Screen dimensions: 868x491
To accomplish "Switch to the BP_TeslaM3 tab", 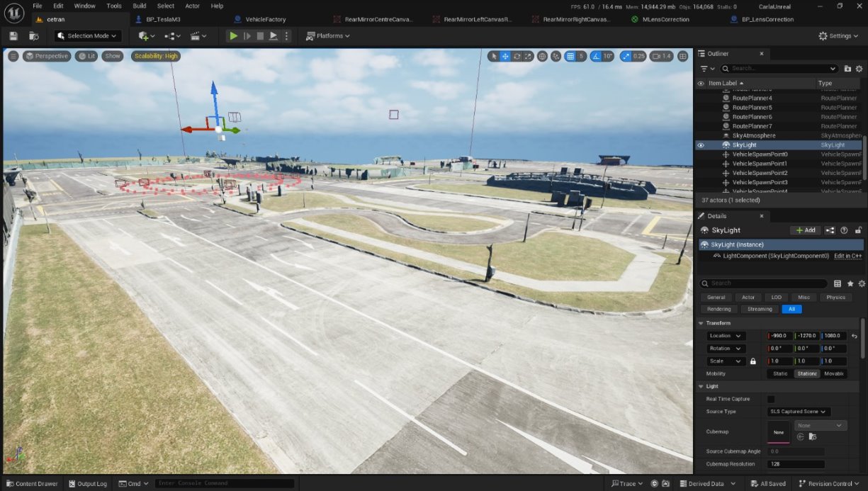I will (x=163, y=19).
